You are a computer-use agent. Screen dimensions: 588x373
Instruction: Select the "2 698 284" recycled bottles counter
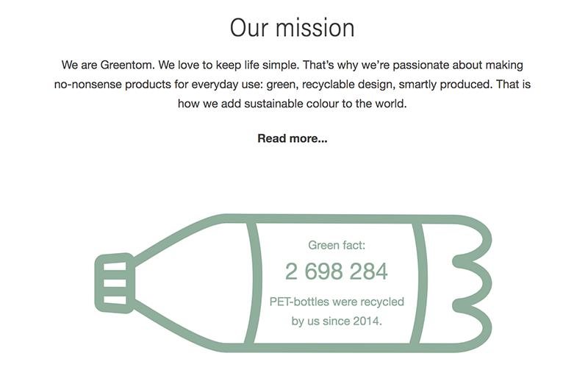(336, 271)
